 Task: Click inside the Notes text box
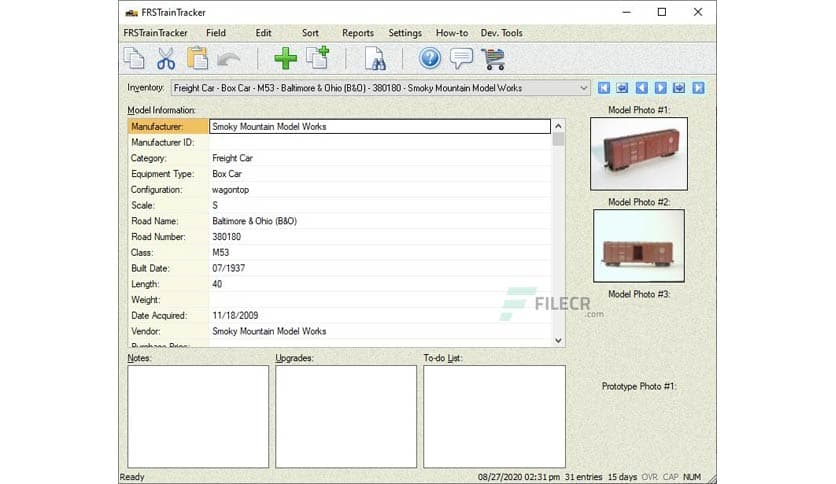[198, 416]
